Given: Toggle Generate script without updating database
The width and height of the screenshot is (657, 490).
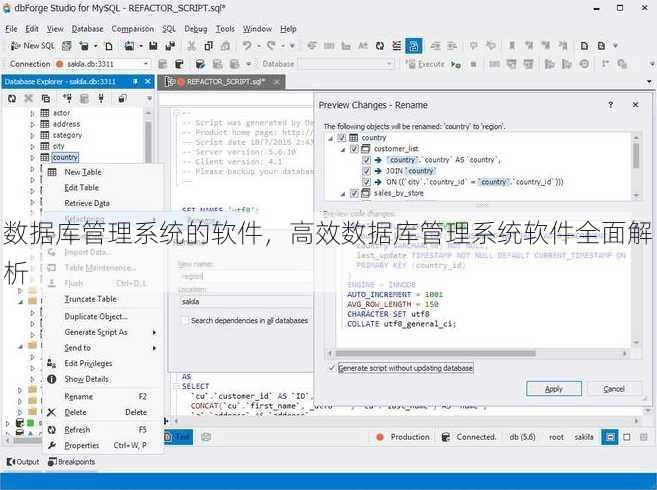Looking at the screenshot, I should click(331, 368).
